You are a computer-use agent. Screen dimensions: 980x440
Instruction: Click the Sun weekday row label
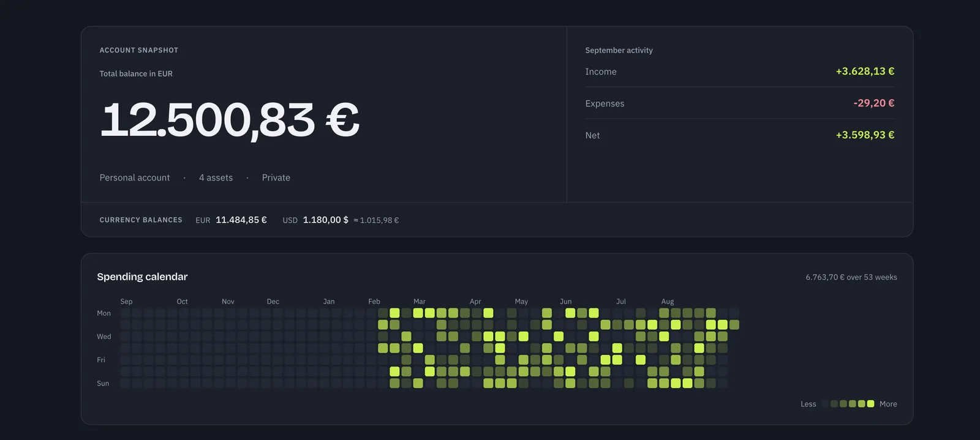tap(103, 384)
